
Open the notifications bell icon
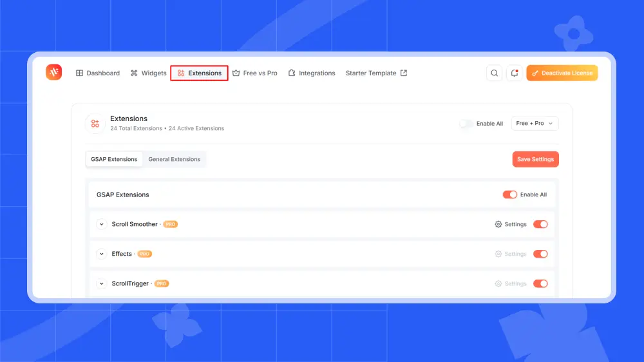coord(514,73)
